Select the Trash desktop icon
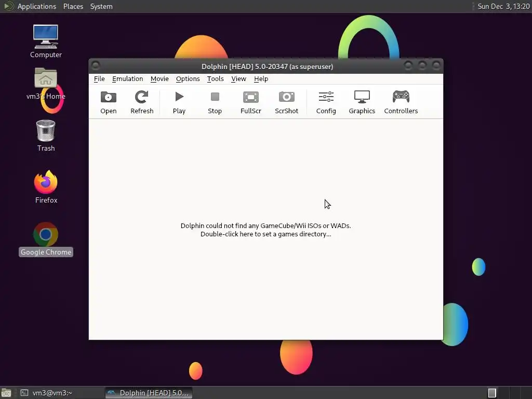Screen dimensions: 532x399 click(x=46, y=136)
